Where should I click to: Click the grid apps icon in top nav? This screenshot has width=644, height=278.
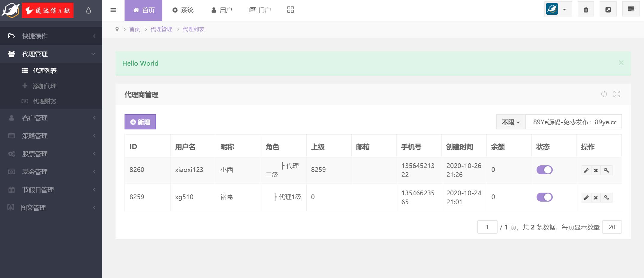290,10
